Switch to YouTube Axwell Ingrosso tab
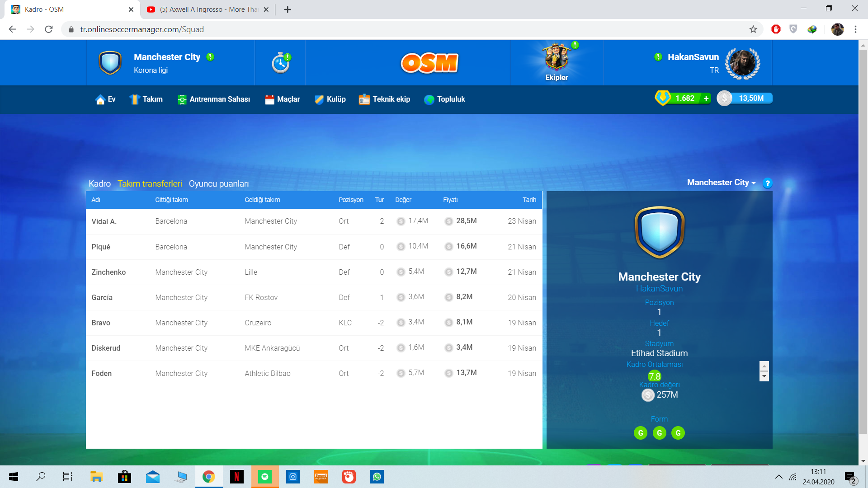This screenshot has width=868, height=488. pos(207,9)
